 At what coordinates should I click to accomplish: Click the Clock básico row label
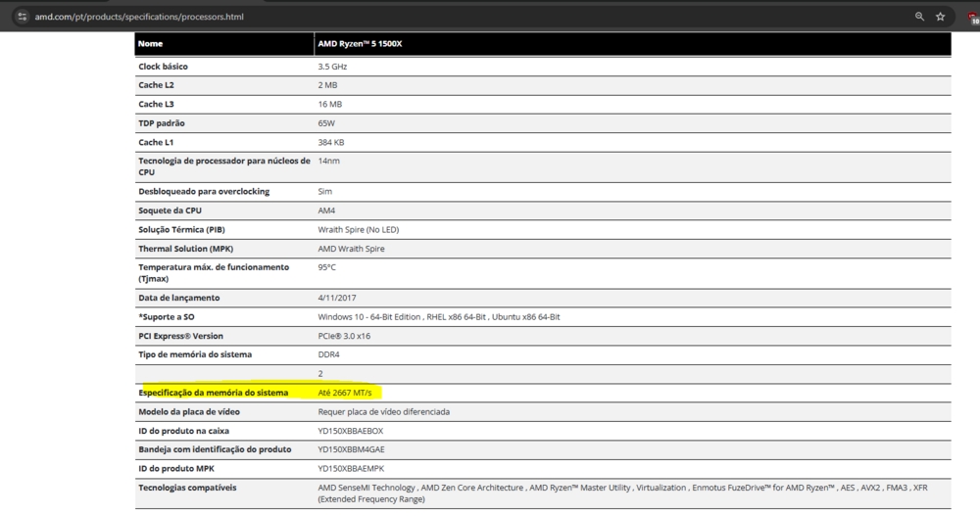[x=163, y=67]
